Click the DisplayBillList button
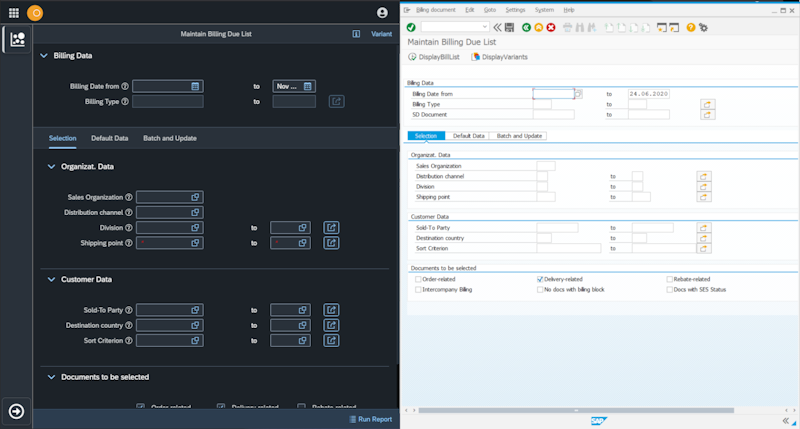Screen dimensions: 800x429 click(x=436, y=57)
